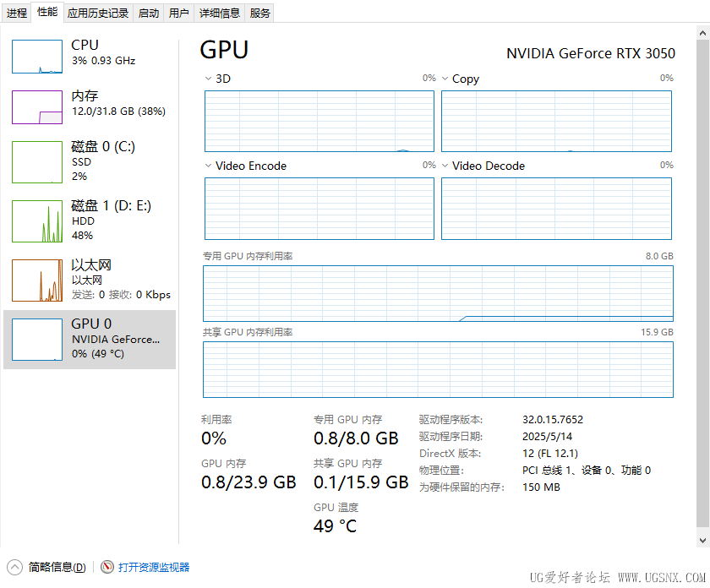
Task: Open the Video Encode engine dropdown
Action: 209,166
